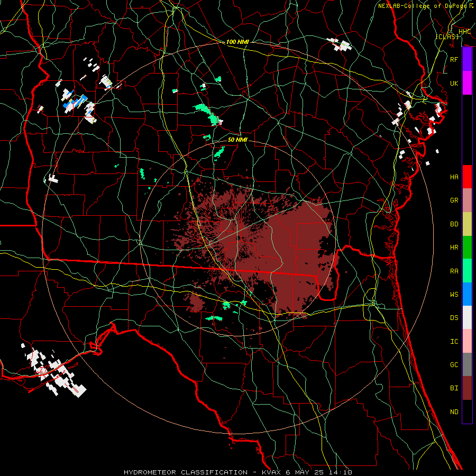Click the dark red BI legend swatch

(467, 388)
